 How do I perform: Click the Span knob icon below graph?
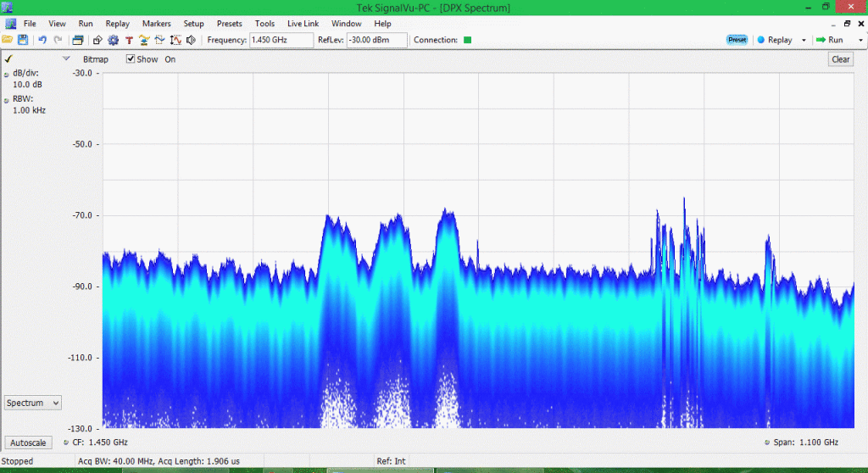click(x=766, y=442)
